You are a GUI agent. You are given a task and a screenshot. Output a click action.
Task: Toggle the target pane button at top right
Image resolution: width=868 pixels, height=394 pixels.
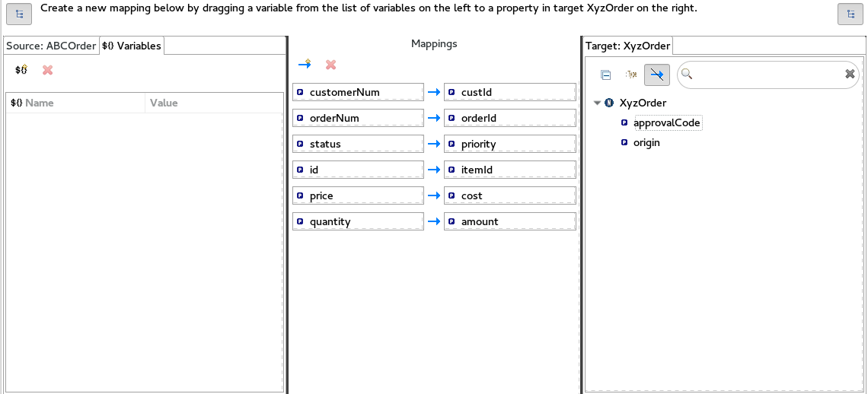click(850, 14)
